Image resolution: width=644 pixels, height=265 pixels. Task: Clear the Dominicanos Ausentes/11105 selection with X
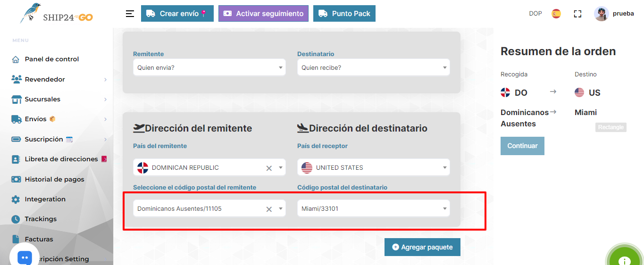click(269, 209)
